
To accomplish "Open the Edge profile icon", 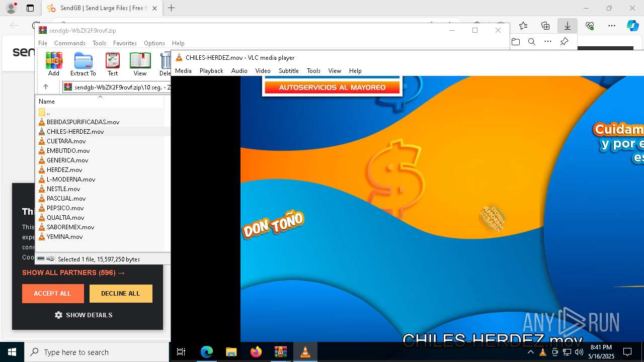I will (11, 8).
